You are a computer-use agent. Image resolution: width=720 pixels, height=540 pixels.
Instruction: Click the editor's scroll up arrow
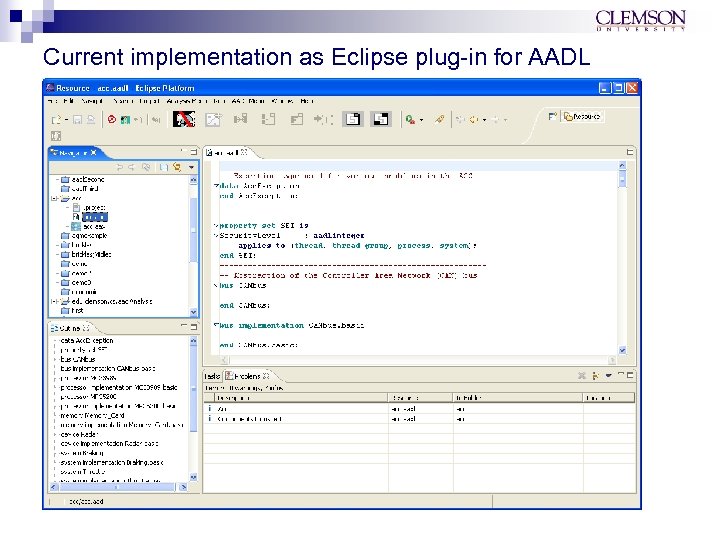pyautogui.click(x=622, y=165)
